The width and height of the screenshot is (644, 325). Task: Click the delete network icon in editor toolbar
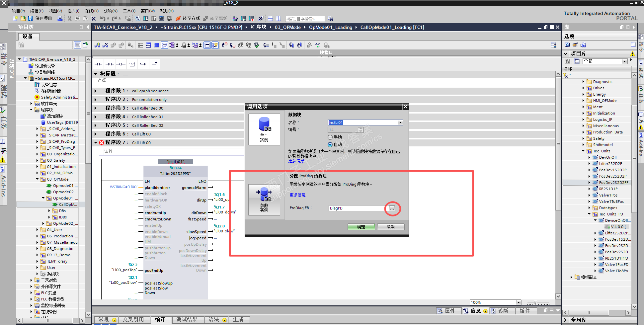[105, 45]
